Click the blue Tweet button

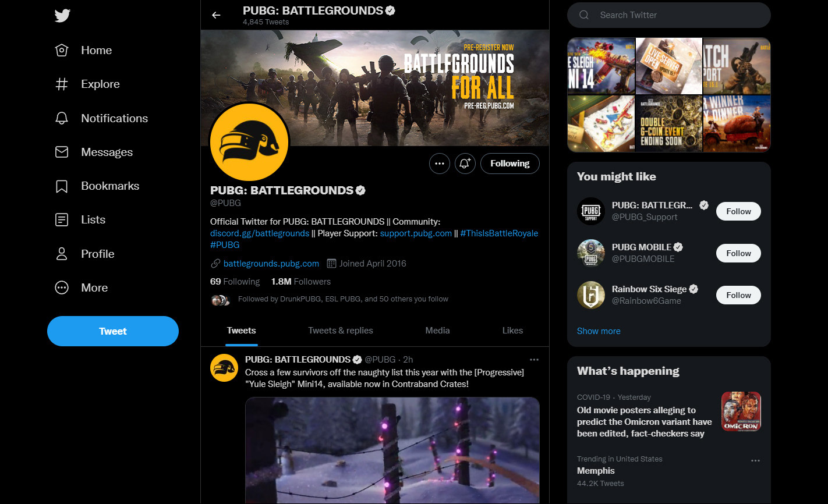click(x=113, y=331)
